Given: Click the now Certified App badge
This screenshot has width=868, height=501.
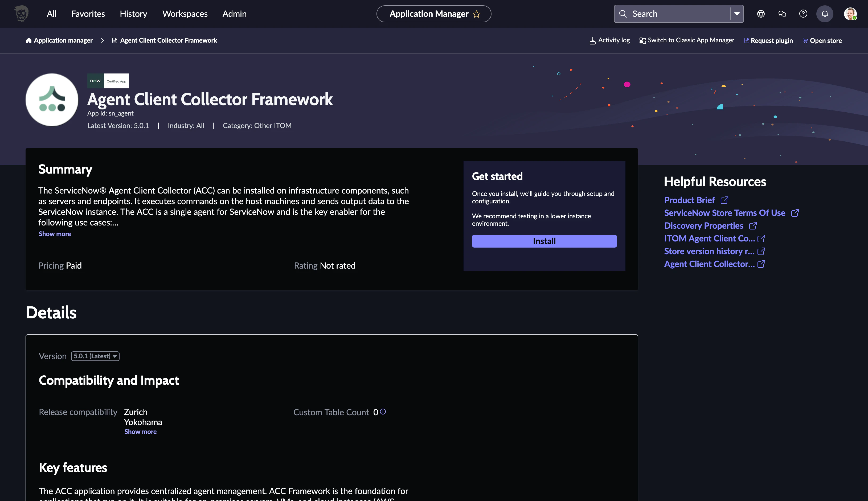Looking at the screenshot, I should (x=108, y=81).
